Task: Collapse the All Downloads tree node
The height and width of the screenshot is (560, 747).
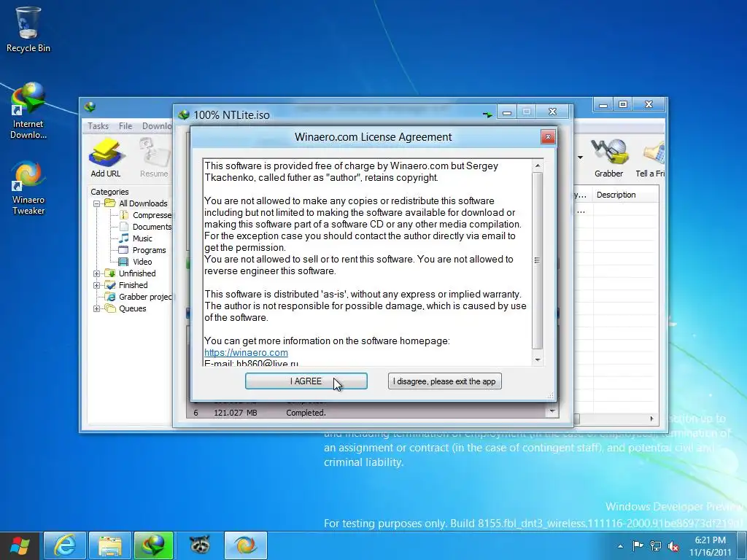Action: [97, 203]
